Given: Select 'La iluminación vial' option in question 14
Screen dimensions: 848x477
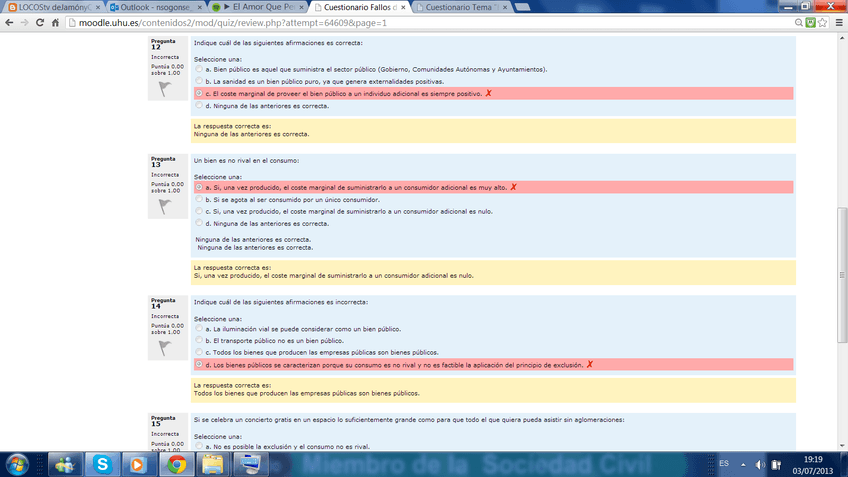Looking at the screenshot, I should click(199, 328).
